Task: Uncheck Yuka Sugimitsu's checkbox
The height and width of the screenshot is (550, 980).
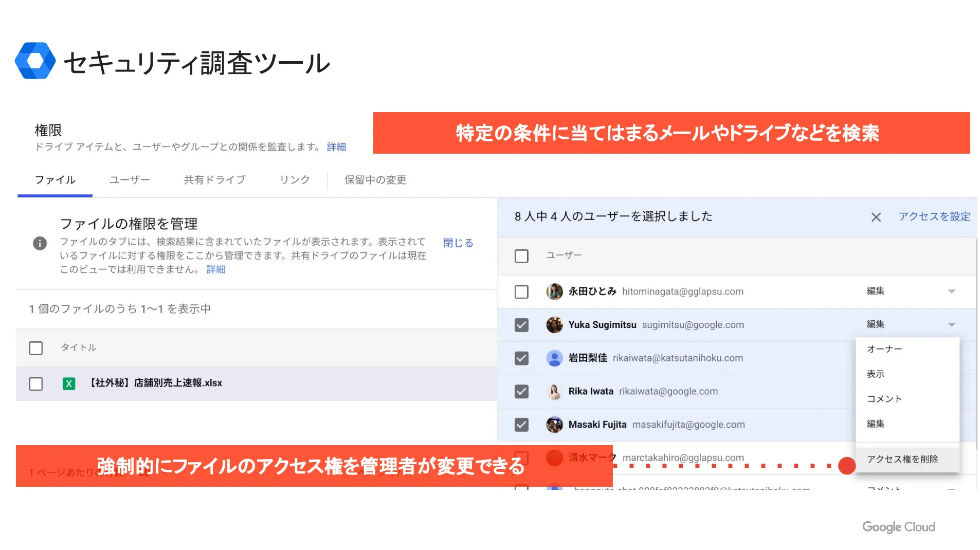Action: (521, 325)
